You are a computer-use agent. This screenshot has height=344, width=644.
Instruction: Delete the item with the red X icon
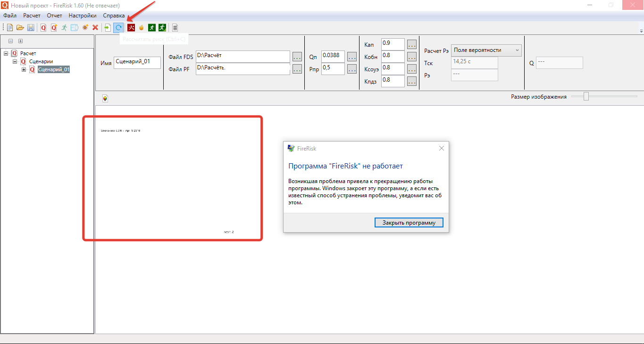[x=95, y=27]
